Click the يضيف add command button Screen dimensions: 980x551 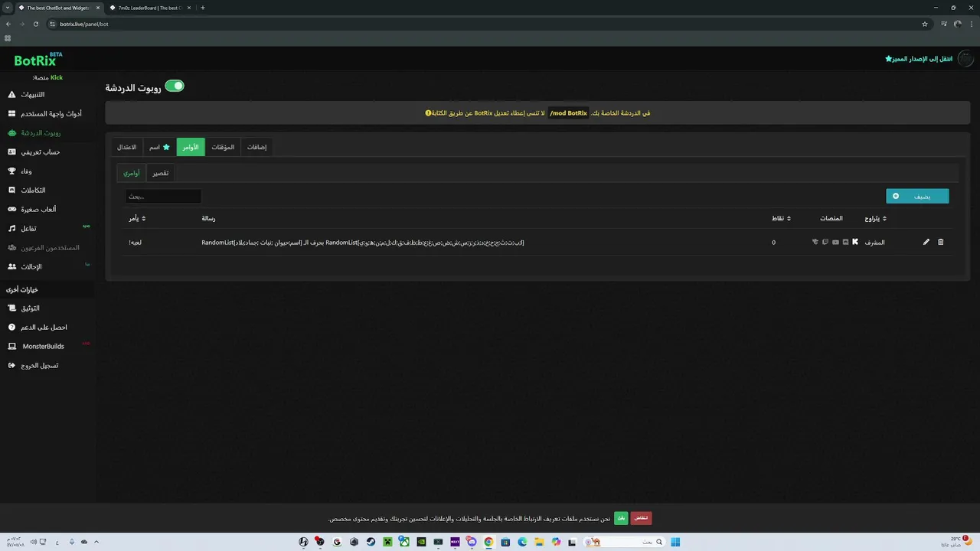pyautogui.click(x=917, y=197)
